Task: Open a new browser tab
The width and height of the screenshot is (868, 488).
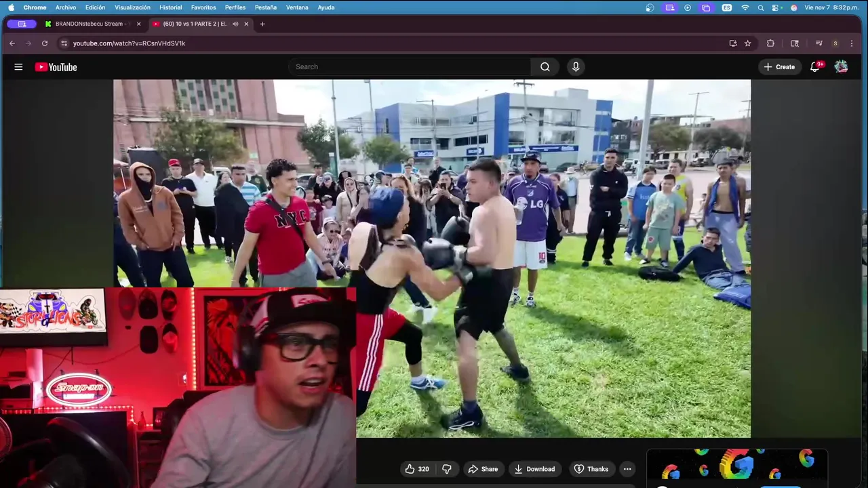Action: (x=262, y=24)
